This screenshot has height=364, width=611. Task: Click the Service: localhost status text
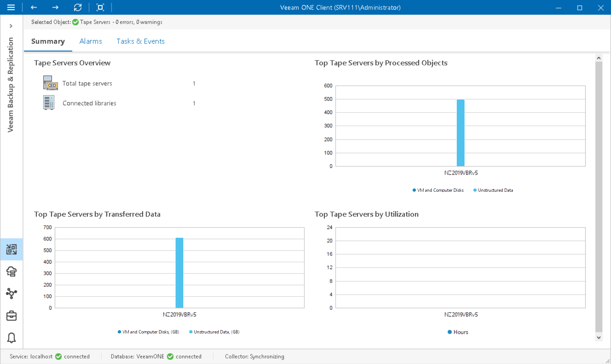click(x=31, y=357)
